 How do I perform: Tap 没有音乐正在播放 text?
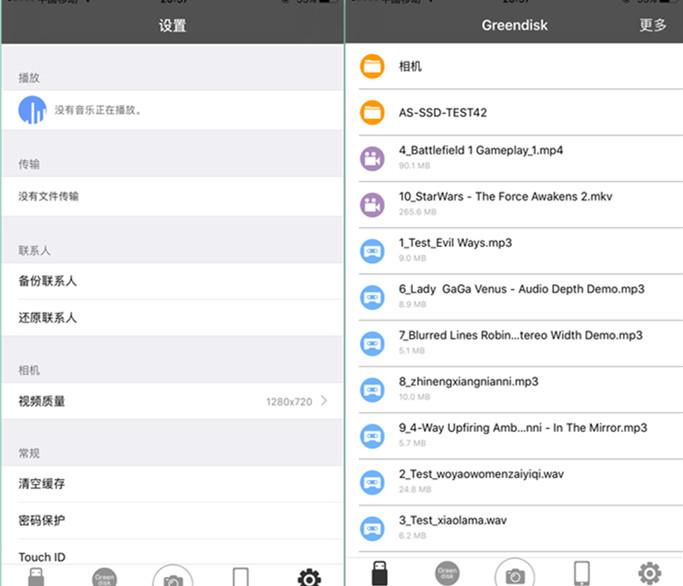pos(98,110)
